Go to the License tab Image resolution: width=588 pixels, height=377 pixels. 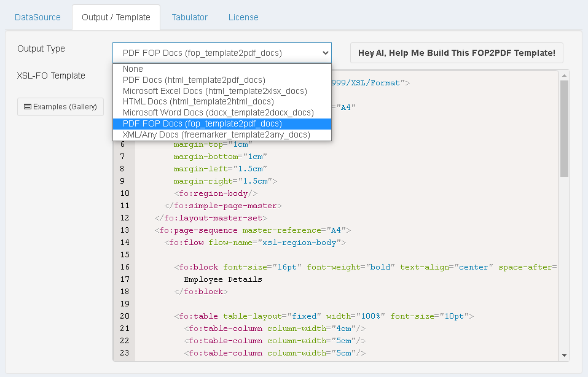pos(243,17)
